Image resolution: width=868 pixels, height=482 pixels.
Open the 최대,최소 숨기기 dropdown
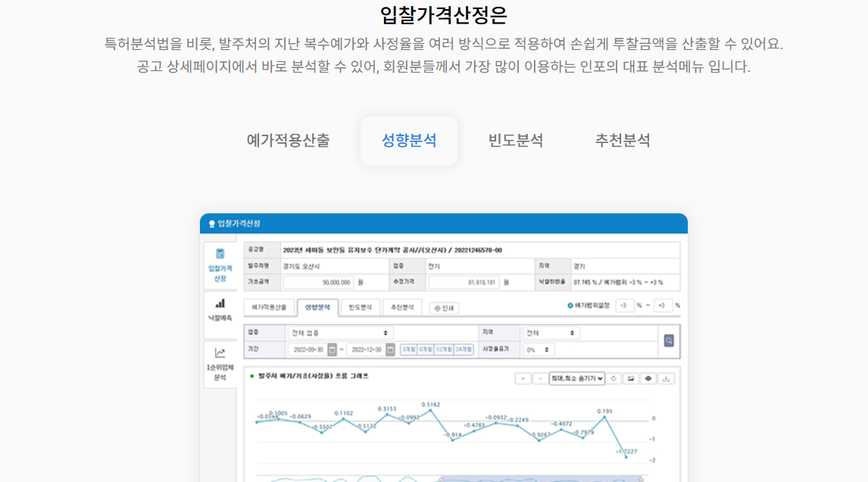pyautogui.click(x=576, y=378)
